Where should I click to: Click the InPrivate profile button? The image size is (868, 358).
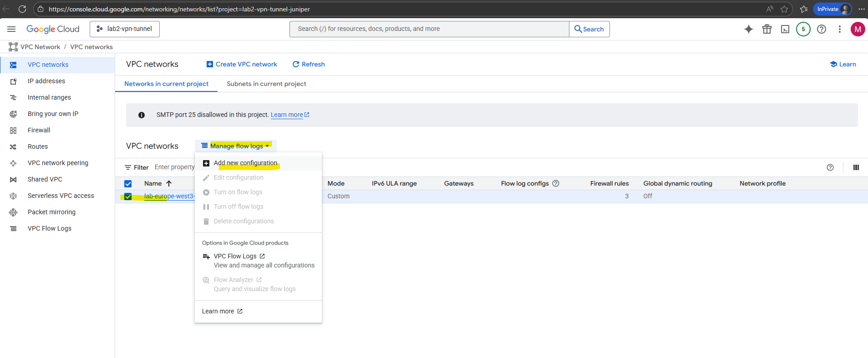pos(832,9)
